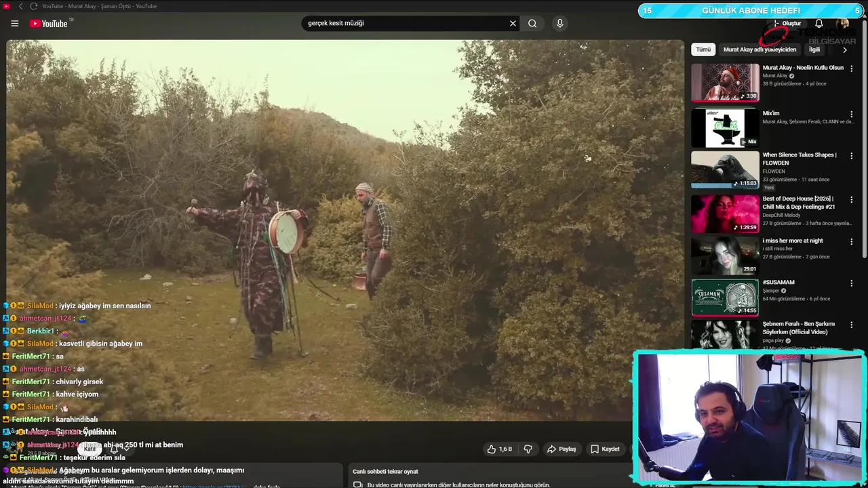
Task: Save video with Kaydet button
Action: point(605,449)
